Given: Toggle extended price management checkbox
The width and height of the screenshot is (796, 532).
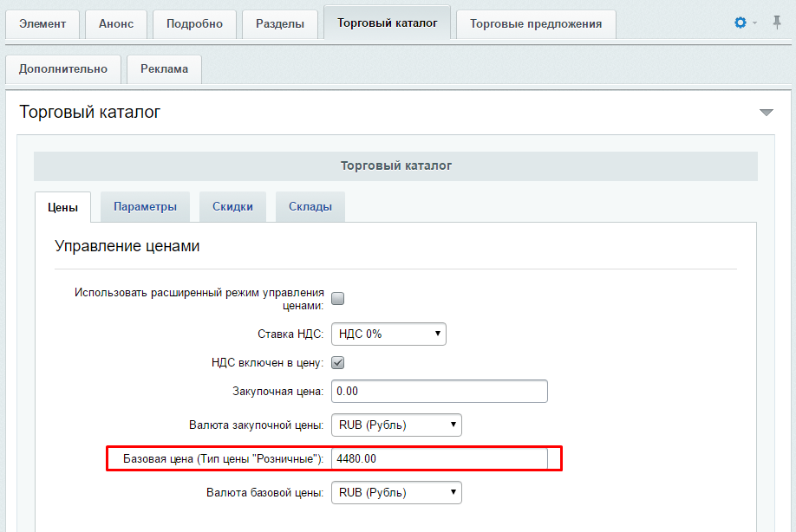Looking at the screenshot, I should coord(337,298).
